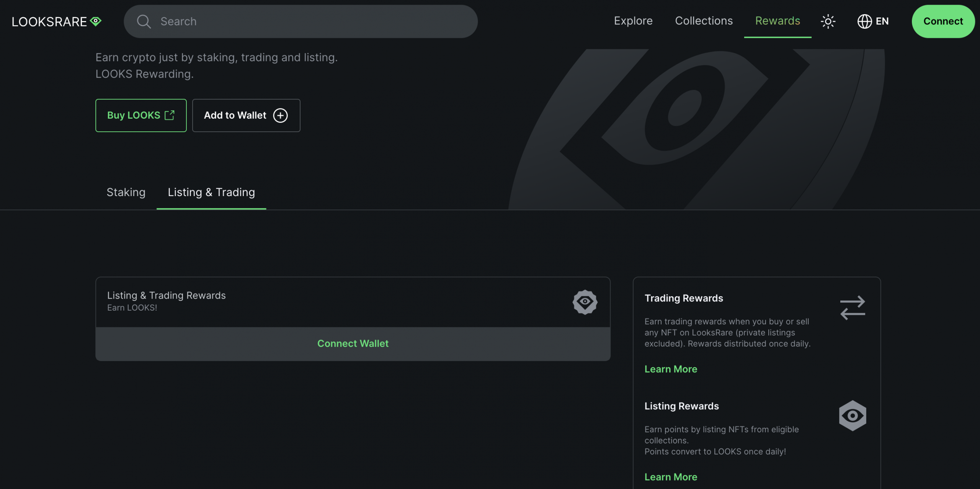Toggle light mode with the sun icon
The width and height of the screenshot is (980, 489).
[x=828, y=21]
